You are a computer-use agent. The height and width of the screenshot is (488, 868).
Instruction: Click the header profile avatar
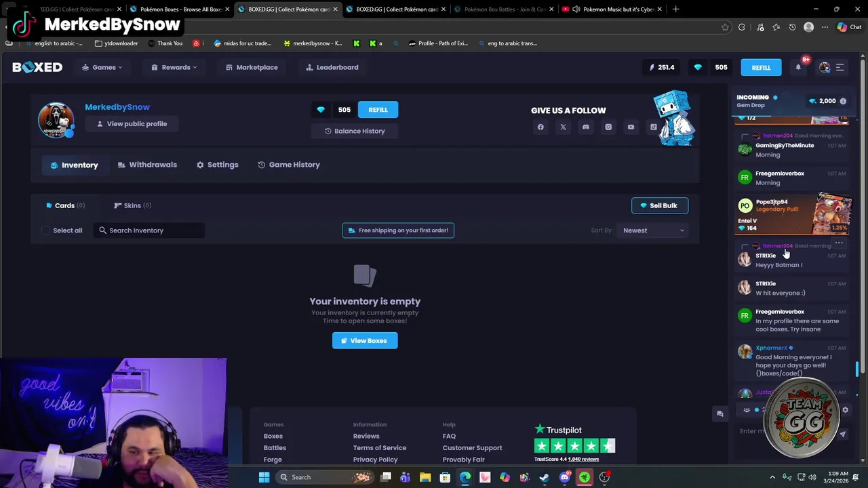[825, 67]
